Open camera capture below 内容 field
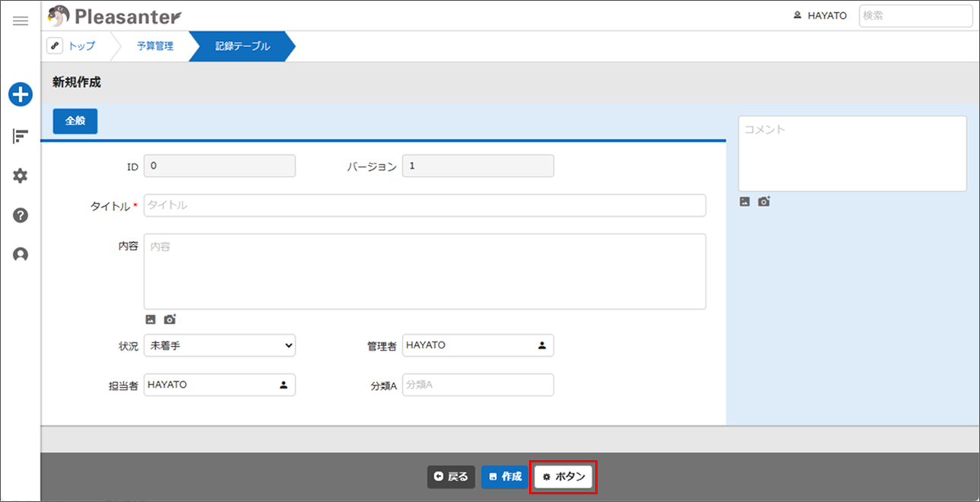This screenshot has width=980, height=502. [170, 319]
